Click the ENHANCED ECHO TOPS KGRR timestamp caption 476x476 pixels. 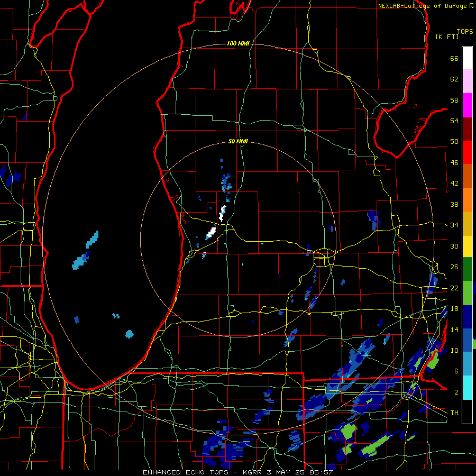(x=237, y=472)
